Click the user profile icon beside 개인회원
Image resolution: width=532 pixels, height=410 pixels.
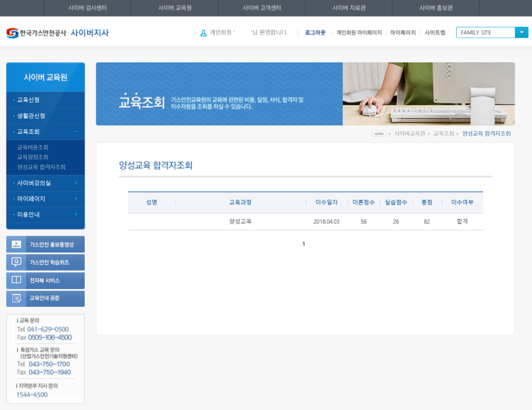click(x=203, y=33)
